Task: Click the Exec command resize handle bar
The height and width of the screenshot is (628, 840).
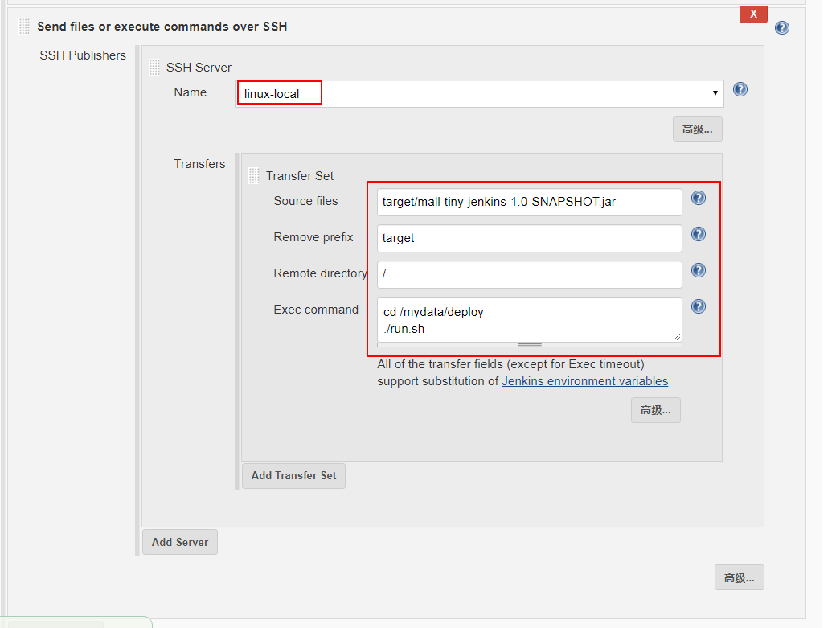Action: point(529,344)
